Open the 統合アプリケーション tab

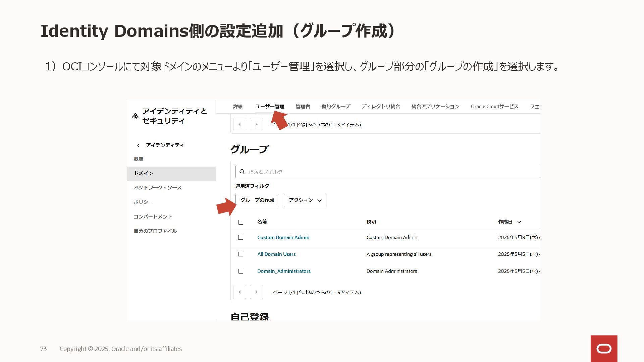(435, 107)
